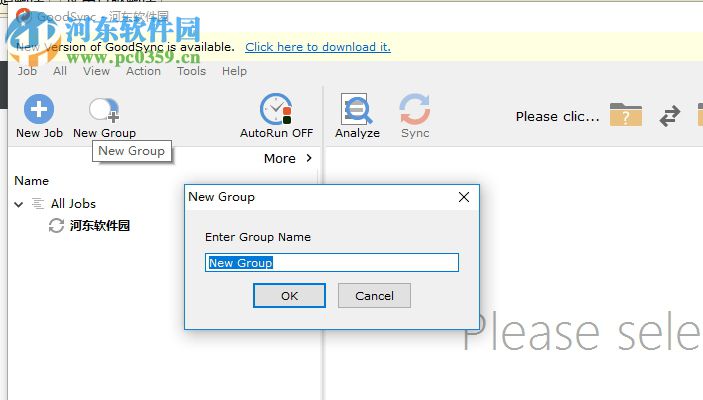Click the AutoRun OFF label text
Viewport: 703px width, 400px height.
[276, 133]
